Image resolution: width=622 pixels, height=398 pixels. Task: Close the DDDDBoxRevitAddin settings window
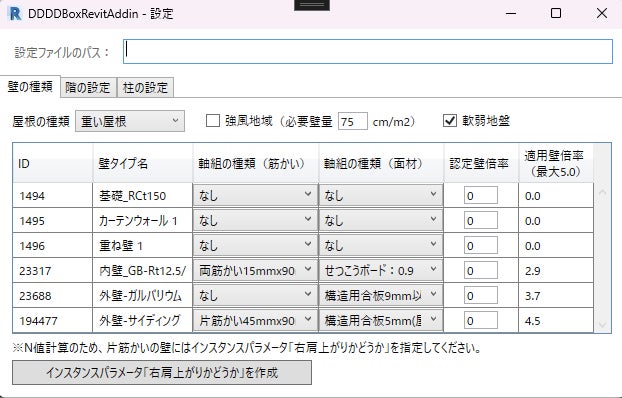(x=602, y=13)
